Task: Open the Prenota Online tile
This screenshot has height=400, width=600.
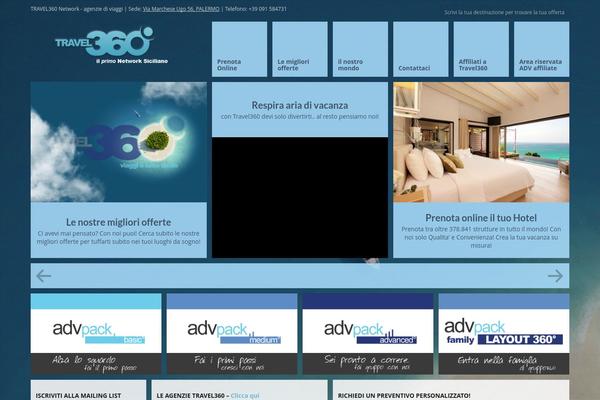Action: [239, 49]
